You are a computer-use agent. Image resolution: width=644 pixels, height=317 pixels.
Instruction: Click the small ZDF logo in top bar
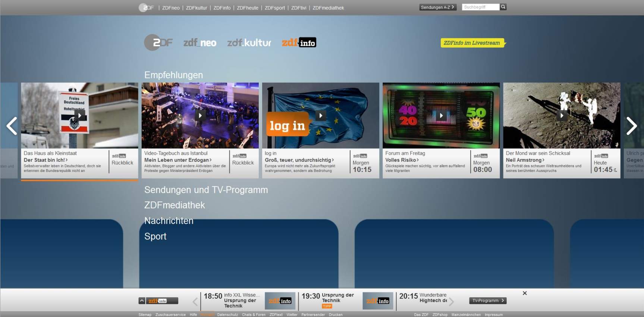[x=146, y=7]
